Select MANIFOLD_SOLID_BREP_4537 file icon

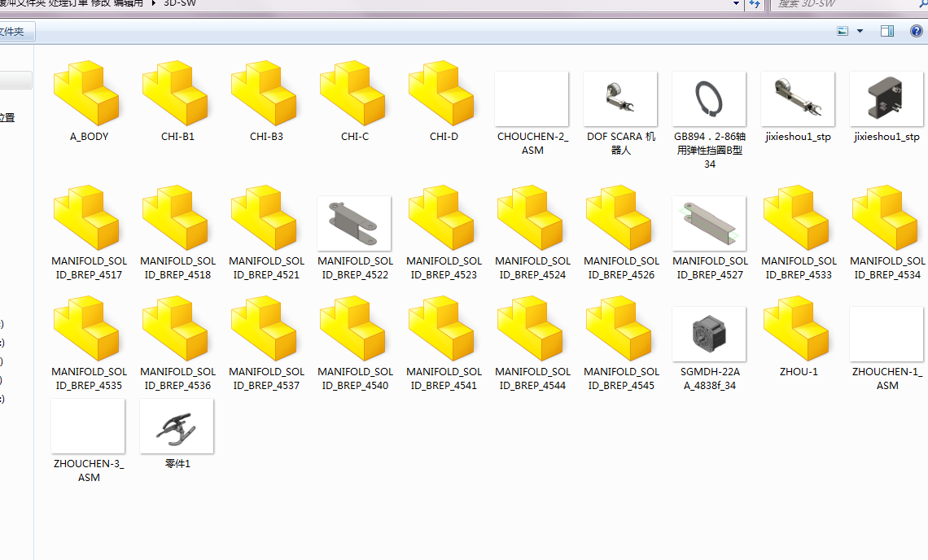264,329
